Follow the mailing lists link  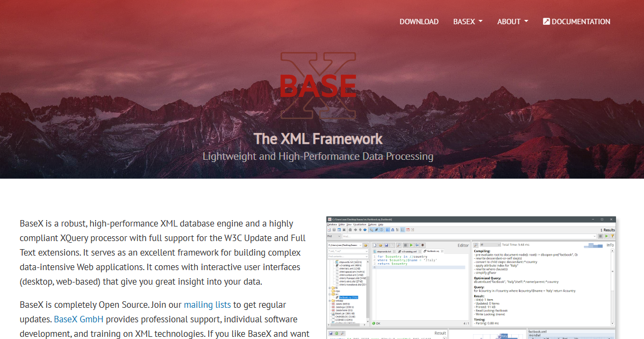(x=207, y=305)
